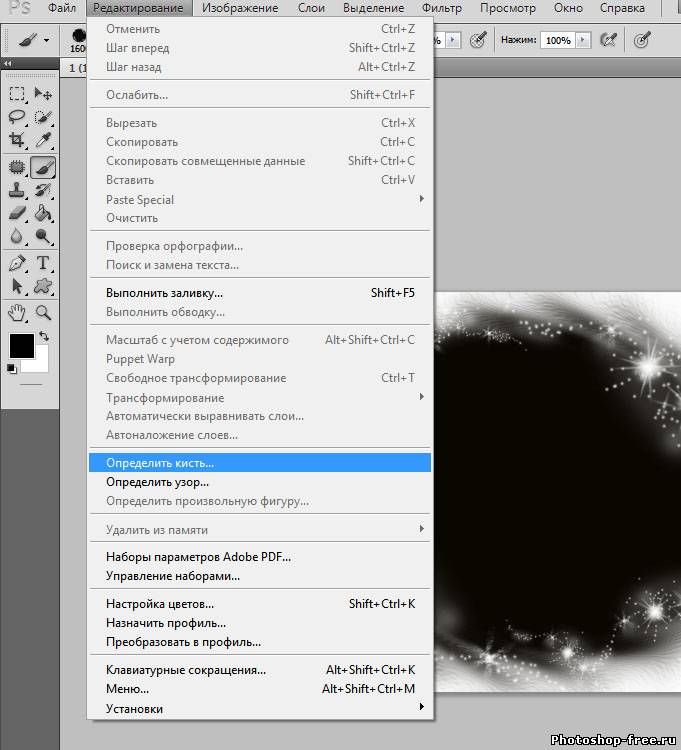Choose the Eyedropper tool
The width and height of the screenshot is (681, 750).
coord(43,141)
